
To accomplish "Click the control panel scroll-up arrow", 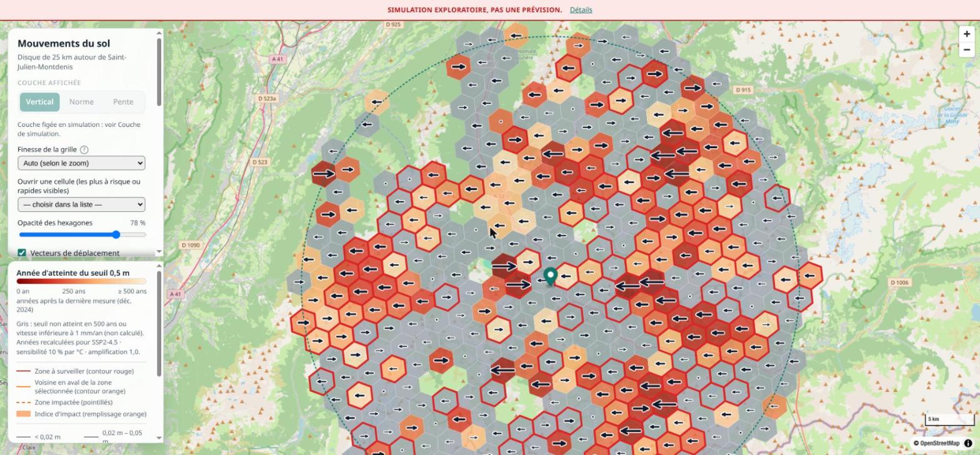I will (x=159, y=32).
